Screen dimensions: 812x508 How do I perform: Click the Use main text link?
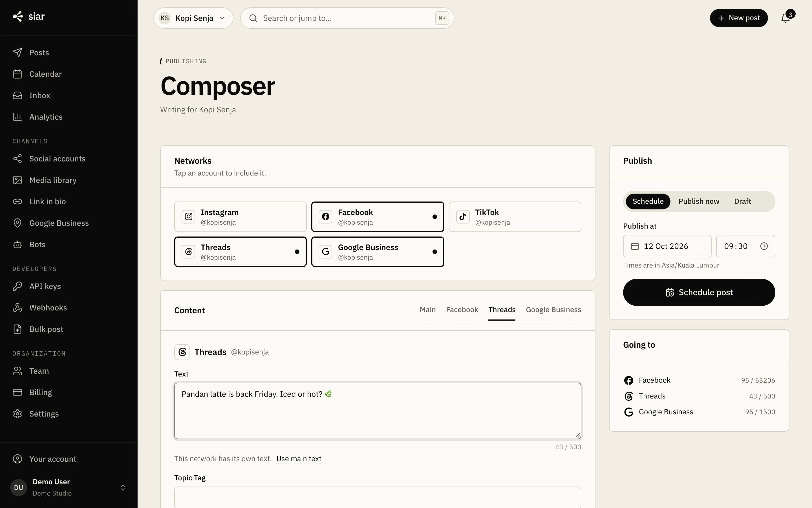[299, 459]
